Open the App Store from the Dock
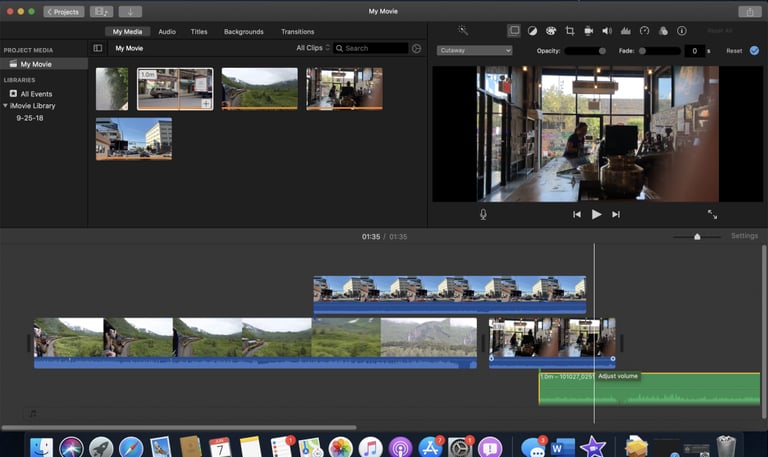Screen dimensions: 768x457 pos(430,447)
